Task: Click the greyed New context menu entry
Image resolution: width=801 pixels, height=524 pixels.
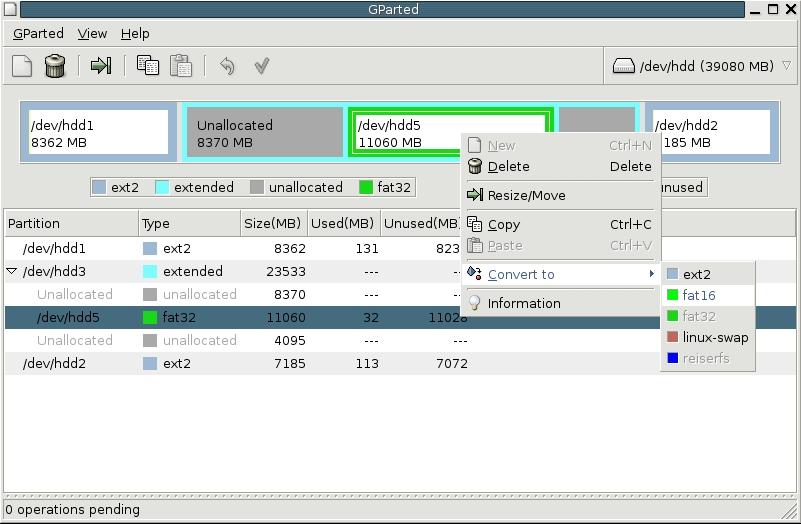Action: [560, 146]
